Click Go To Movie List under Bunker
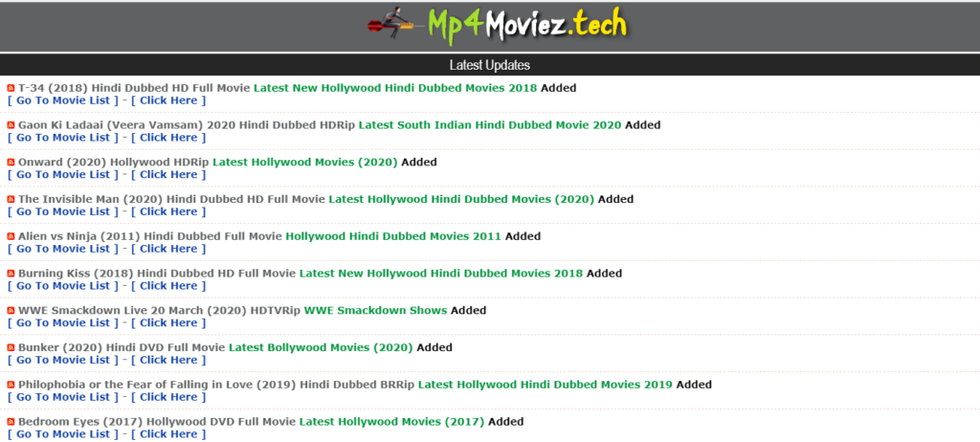 click(62, 360)
